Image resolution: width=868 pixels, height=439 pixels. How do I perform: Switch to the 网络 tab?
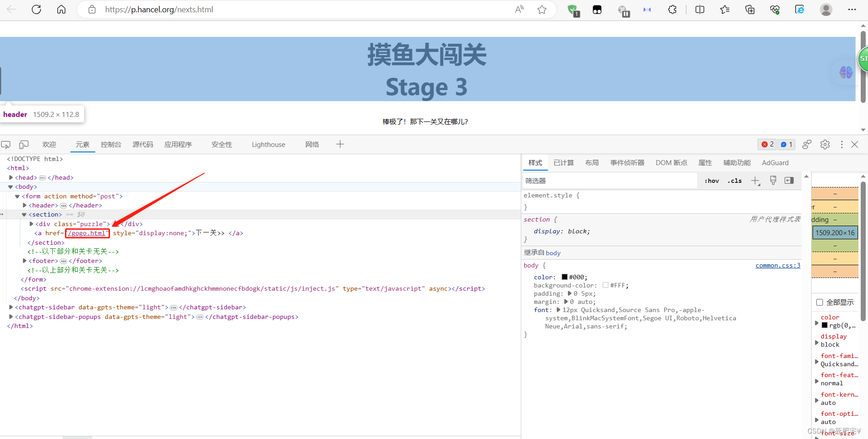coord(312,145)
